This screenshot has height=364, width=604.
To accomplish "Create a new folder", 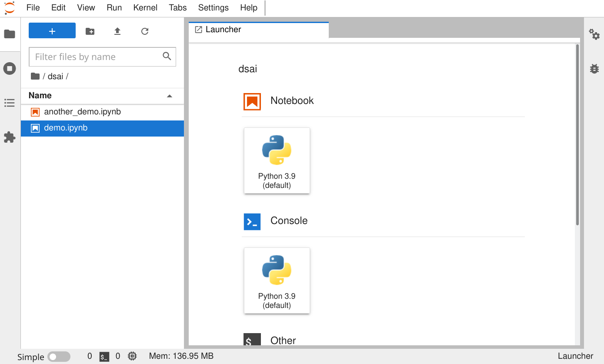I will [x=90, y=31].
